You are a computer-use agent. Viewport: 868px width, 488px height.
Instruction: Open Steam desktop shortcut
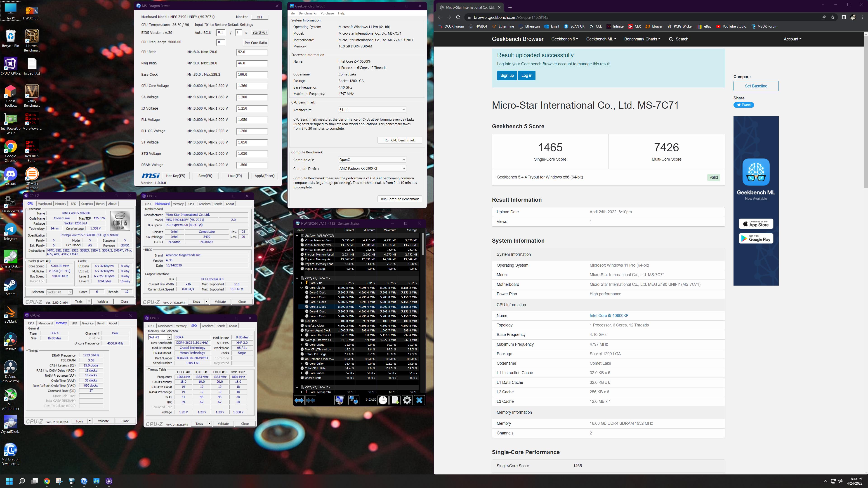click(10, 287)
